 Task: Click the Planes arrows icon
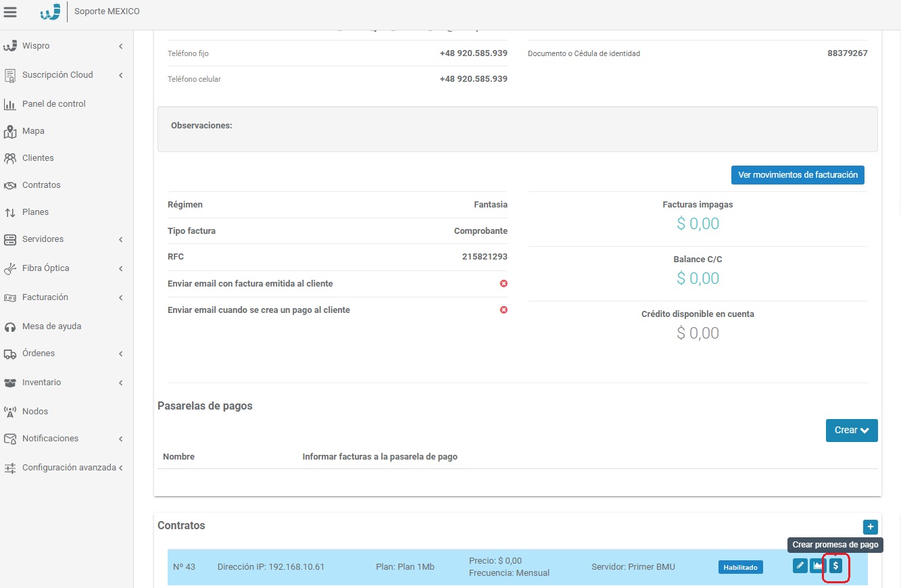pyautogui.click(x=10, y=212)
